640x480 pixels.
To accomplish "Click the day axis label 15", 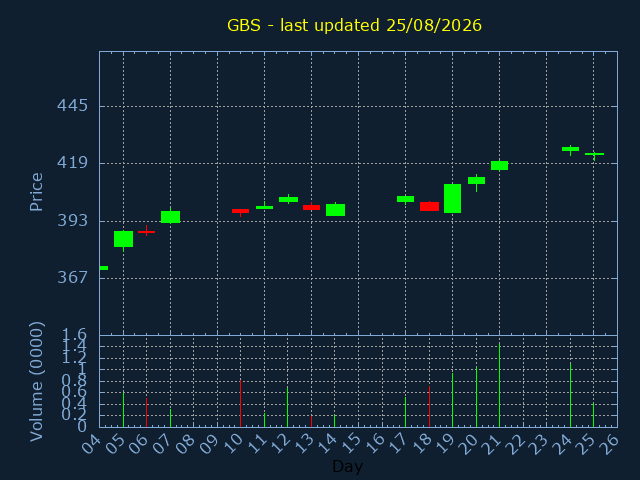I will point(349,444).
